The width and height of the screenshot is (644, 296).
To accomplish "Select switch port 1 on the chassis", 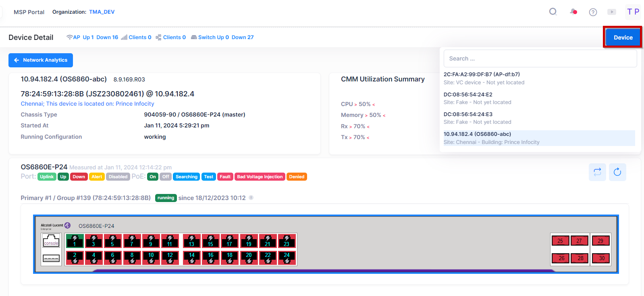I will coord(75,241).
